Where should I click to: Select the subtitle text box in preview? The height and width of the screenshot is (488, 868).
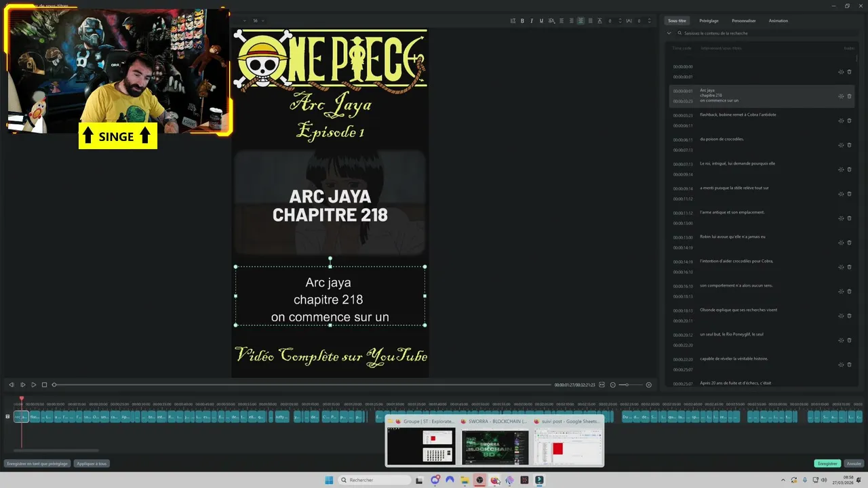[x=330, y=296]
